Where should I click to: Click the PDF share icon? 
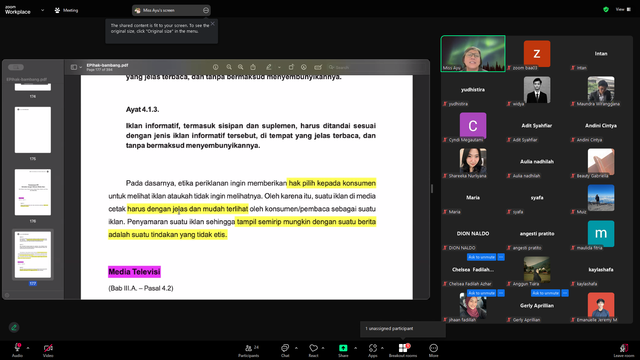click(253, 67)
